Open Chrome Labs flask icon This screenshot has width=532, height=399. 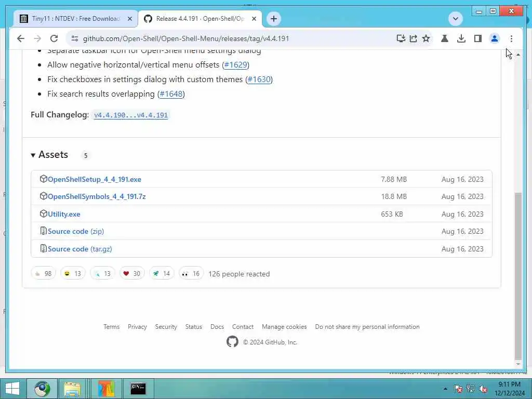445,38
